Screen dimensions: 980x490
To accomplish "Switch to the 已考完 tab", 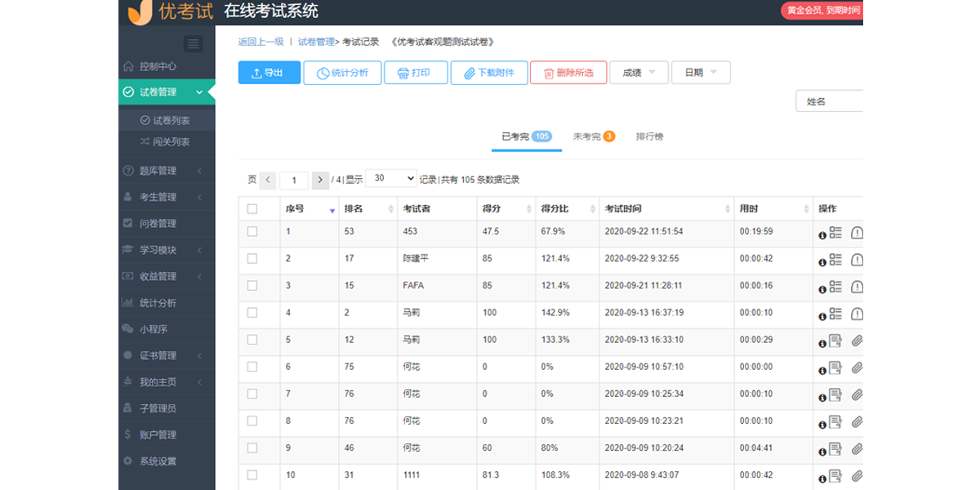I will coord(527,137).
